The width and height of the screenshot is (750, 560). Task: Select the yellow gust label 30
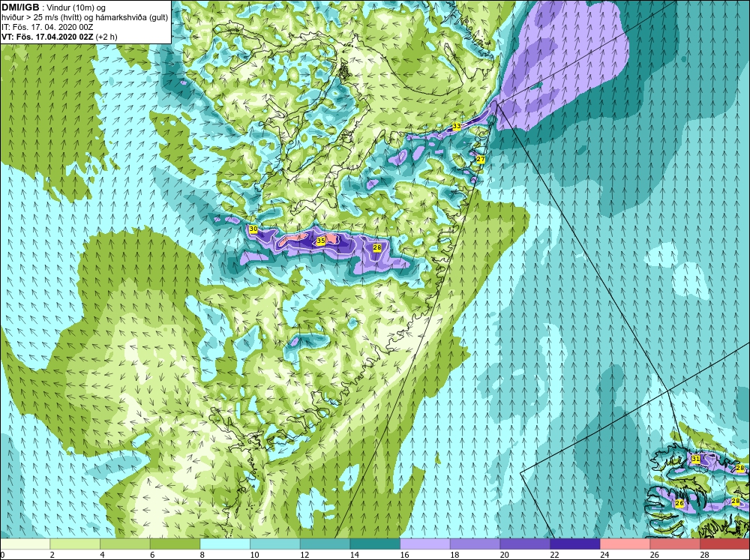tap(253, 229)
